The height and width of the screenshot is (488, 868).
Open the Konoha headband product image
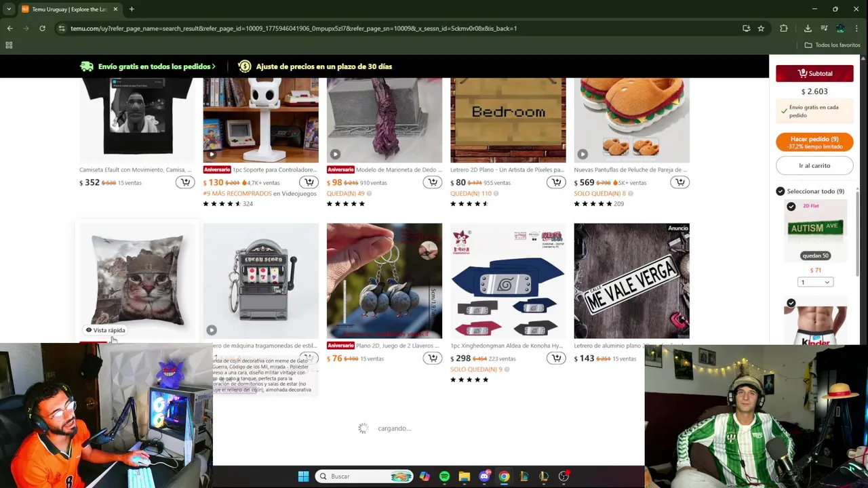(508, 281)
